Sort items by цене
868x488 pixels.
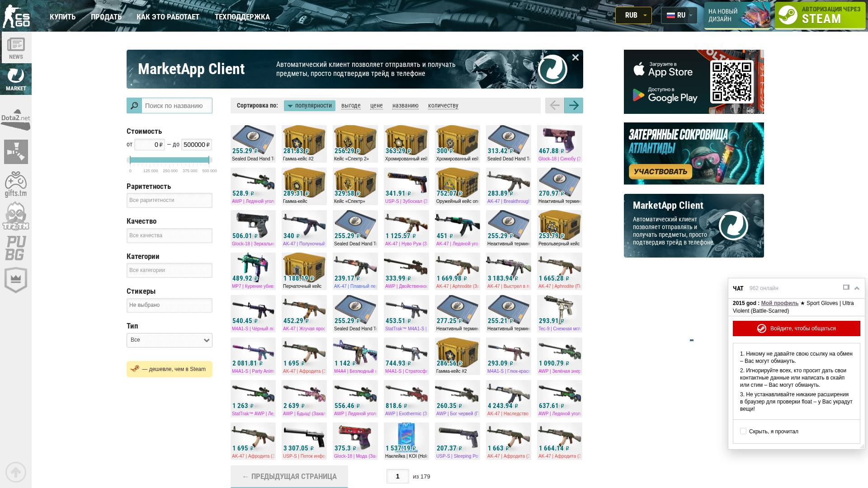(377, 106)
